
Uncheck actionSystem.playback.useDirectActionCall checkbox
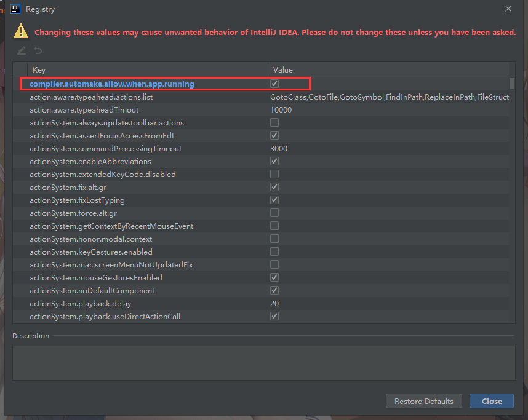pyautogui.click(x=274, y=316)
